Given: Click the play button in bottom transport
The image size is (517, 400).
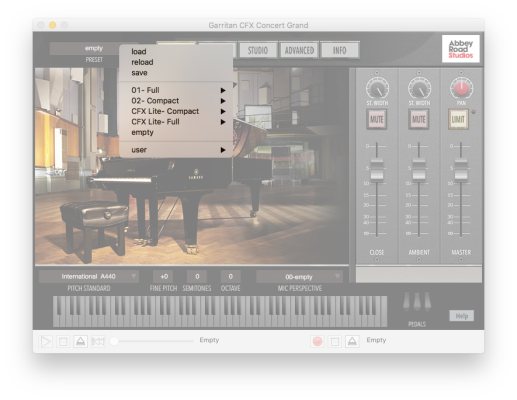Looking at the screenshot, I should point(45,342).
